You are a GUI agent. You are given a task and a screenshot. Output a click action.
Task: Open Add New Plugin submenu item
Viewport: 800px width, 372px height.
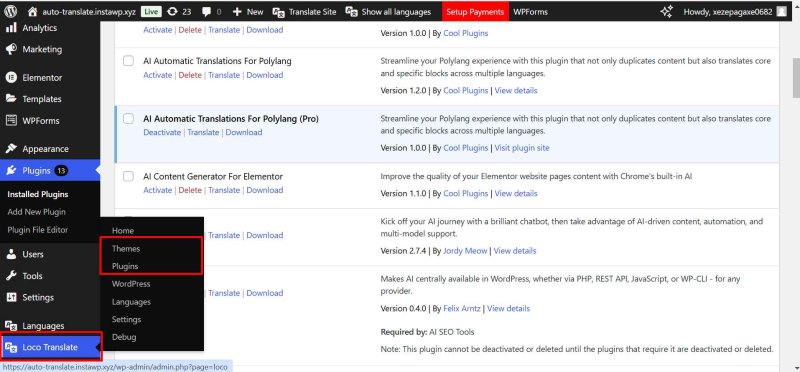click(37, 212)
